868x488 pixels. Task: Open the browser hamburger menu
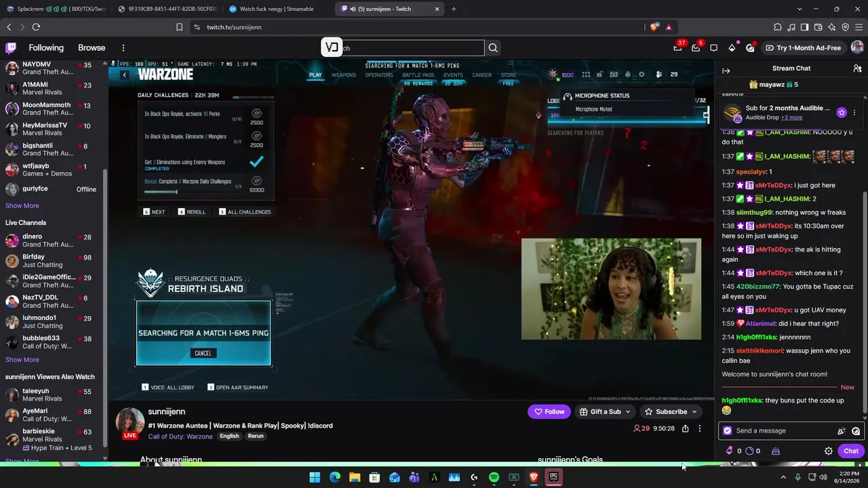point(859,27)
